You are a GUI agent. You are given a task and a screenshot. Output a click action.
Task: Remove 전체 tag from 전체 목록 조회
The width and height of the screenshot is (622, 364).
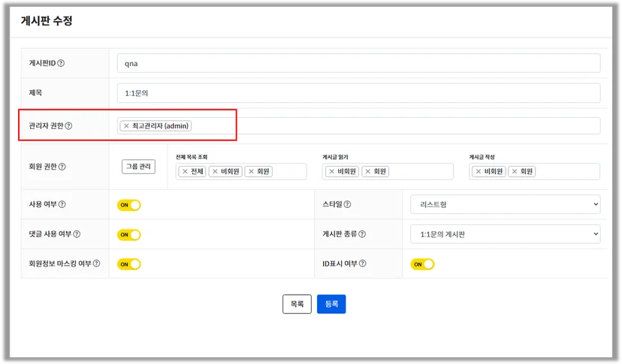[185, 171]
